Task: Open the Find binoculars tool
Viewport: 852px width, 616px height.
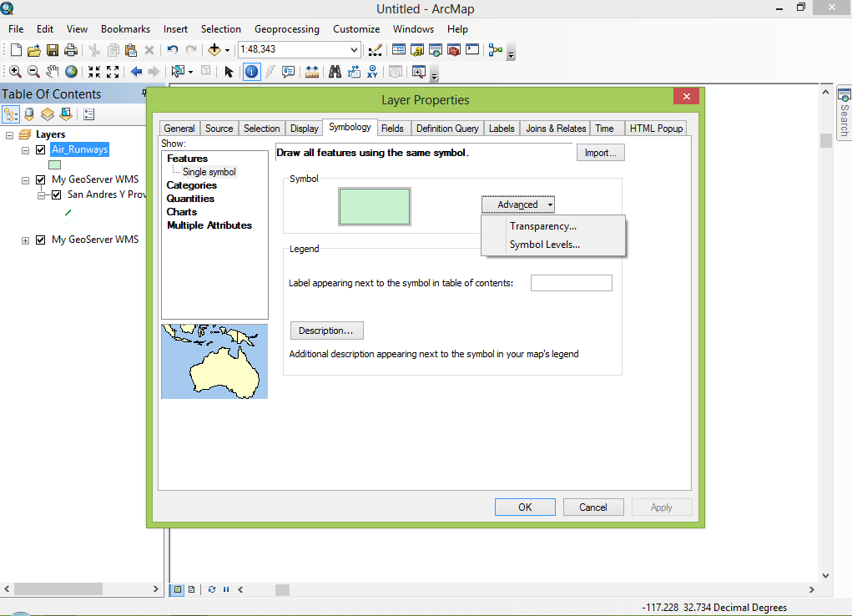Action: coord(335,71)
